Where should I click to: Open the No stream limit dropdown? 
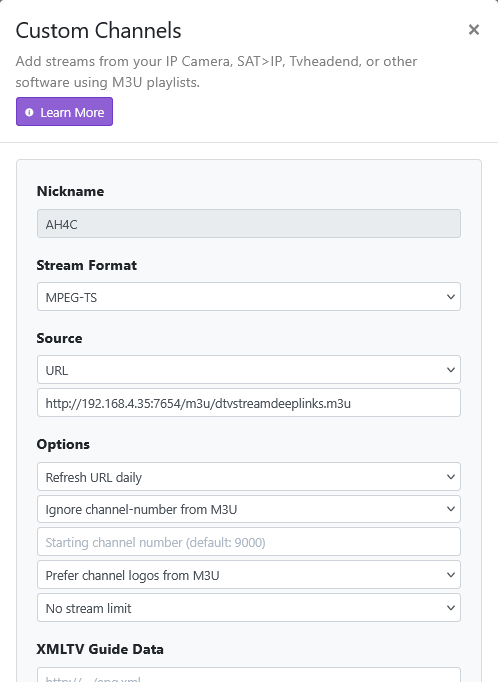[249, 608]
